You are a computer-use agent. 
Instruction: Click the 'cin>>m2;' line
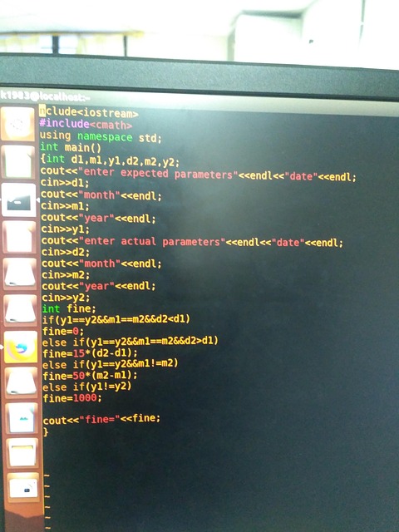(66, 274)
